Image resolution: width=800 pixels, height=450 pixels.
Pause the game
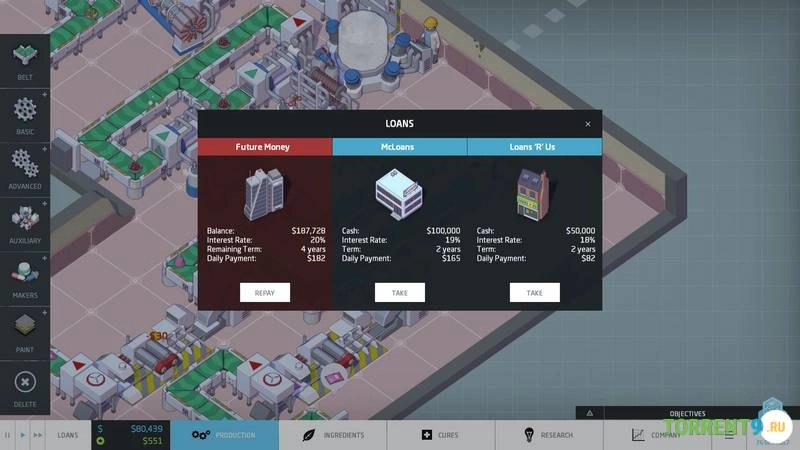coord(8,435)
